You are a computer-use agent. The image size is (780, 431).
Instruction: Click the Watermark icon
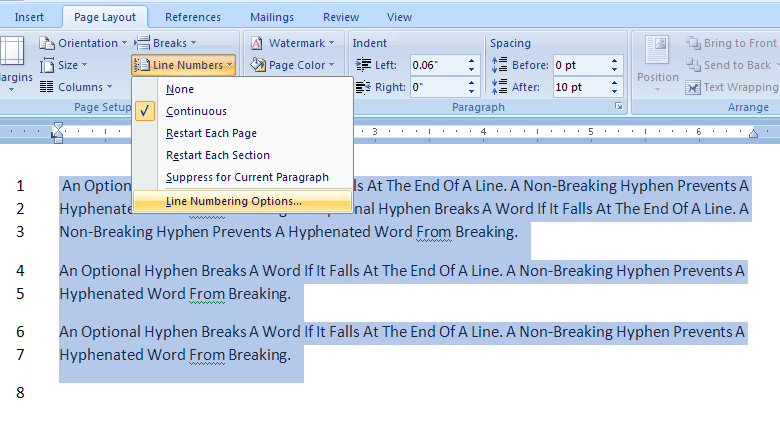click(x=257, y=43)
